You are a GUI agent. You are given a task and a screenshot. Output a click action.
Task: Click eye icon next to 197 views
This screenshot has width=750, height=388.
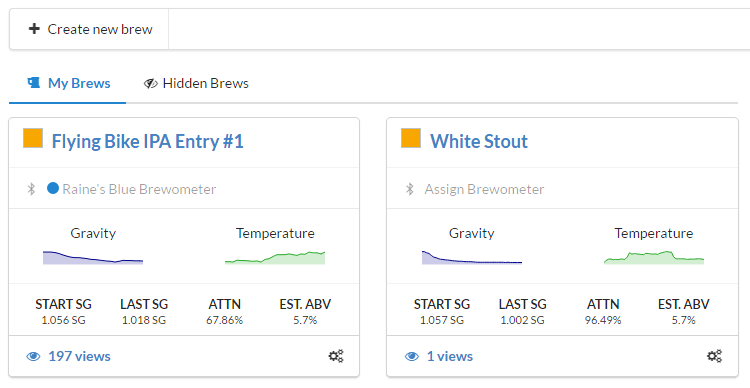coord(33,356)
